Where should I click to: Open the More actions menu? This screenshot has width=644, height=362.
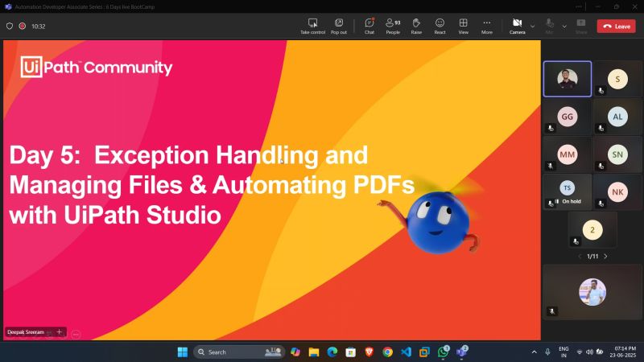pos(487,26)
